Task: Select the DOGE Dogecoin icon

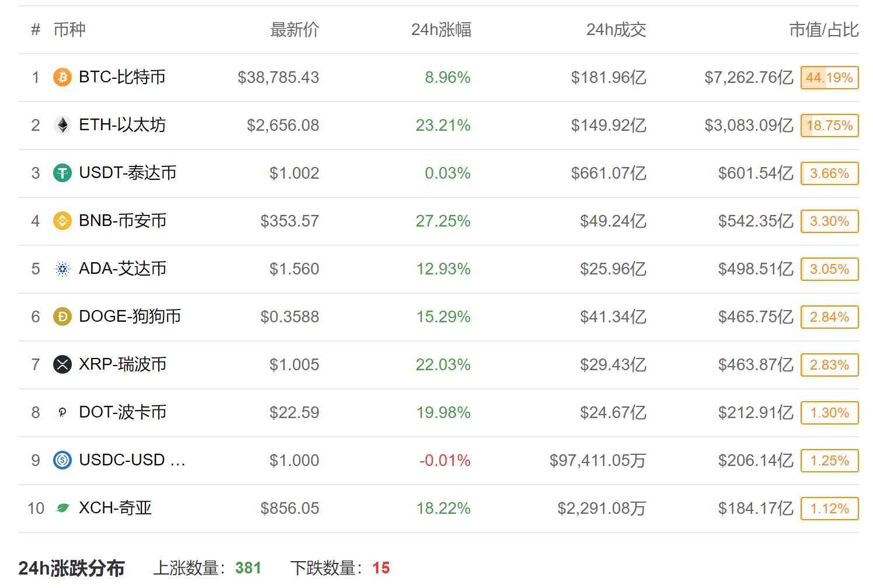Action: tap(61, 316)
